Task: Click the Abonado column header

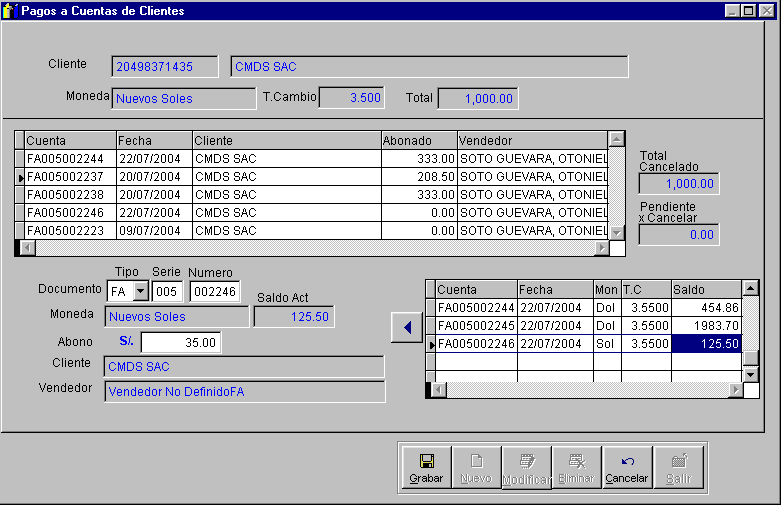Action: coord(419,140)
